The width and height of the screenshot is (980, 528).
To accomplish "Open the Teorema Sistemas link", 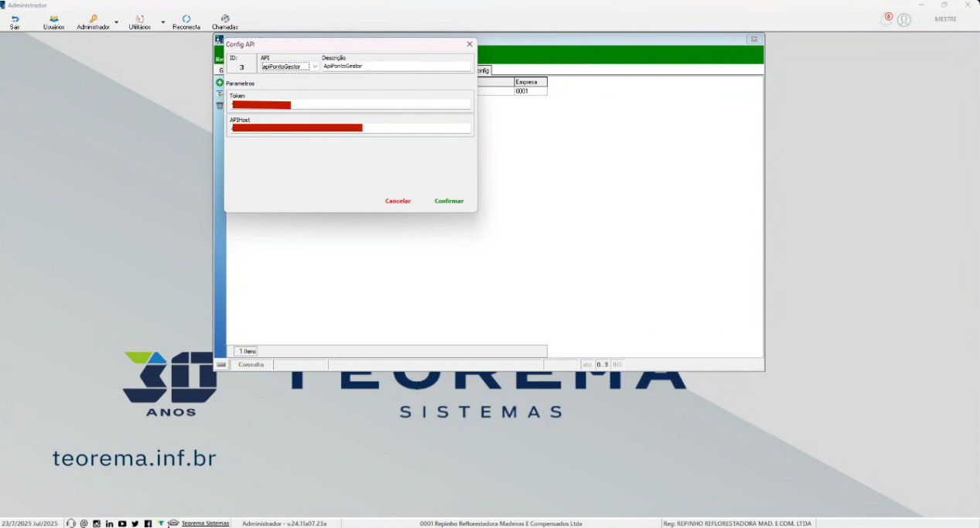I will [206, 523].
